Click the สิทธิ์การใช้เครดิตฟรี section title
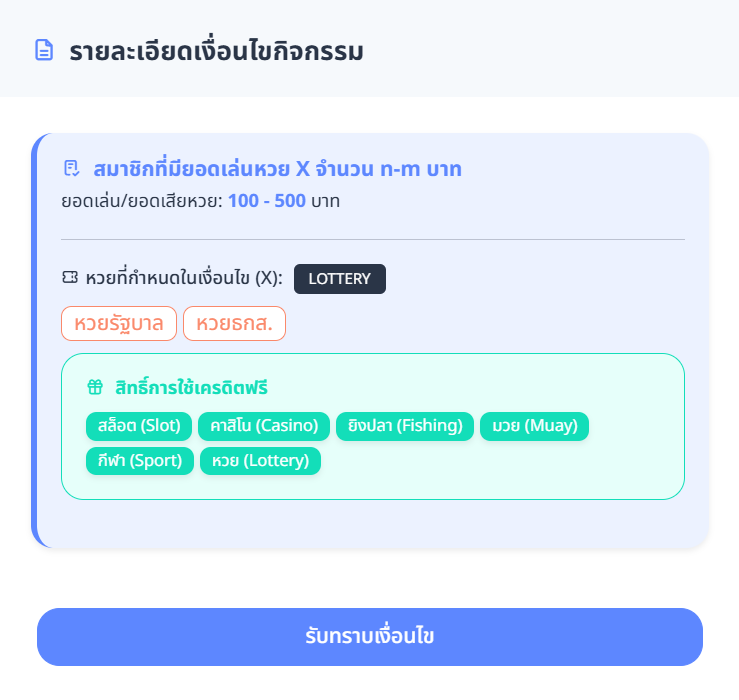The height and width of the screenshot is (700, 739). [192, 387]
